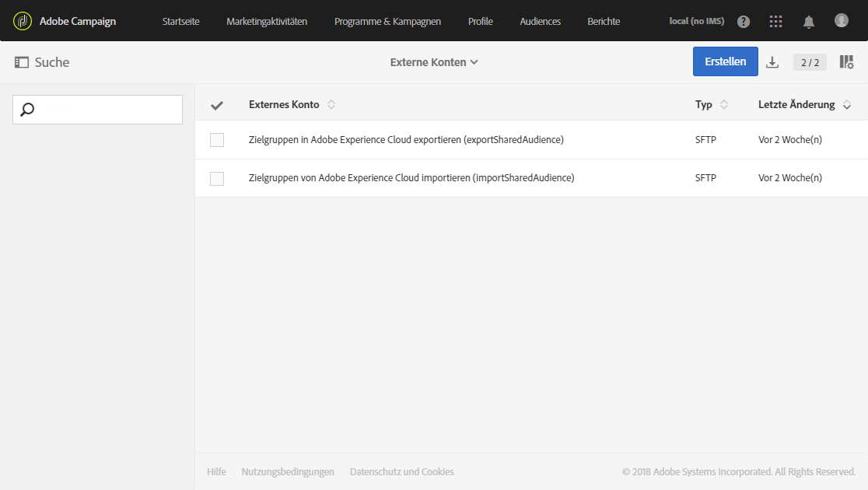The image size is (868, 490).
Task: Toggle the select-all checkmark in header
Action: pyautogui.click(x=217, y=105)
